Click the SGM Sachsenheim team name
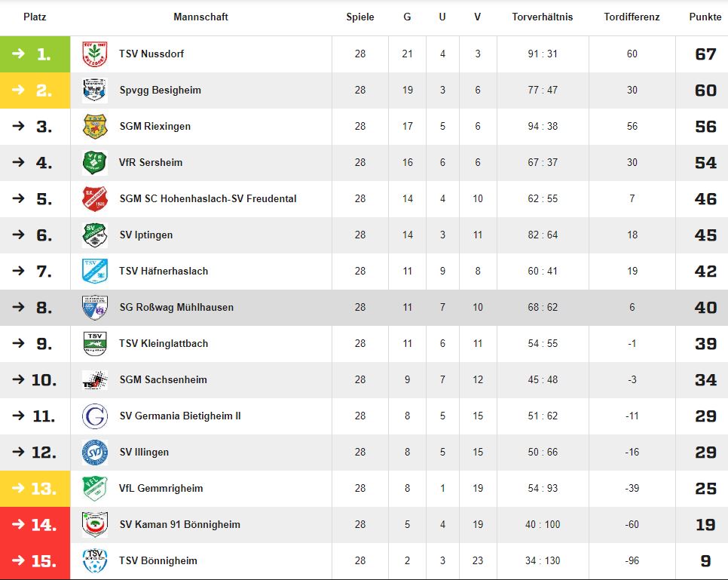 click(x=163, y=379)
